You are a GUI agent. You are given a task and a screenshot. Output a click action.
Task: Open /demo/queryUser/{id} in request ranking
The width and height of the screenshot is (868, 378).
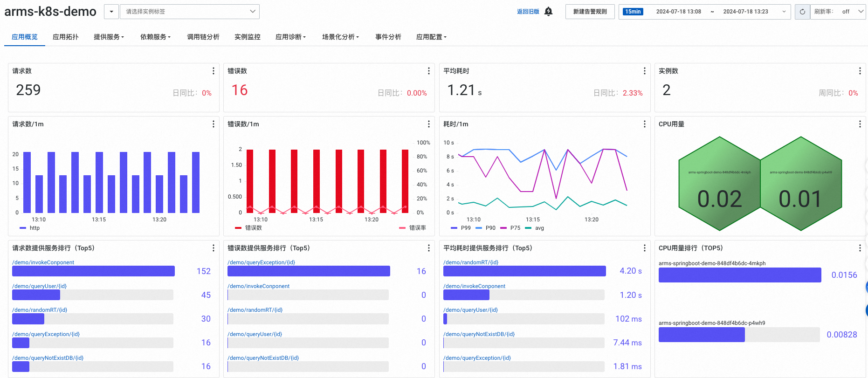point(40,286)
